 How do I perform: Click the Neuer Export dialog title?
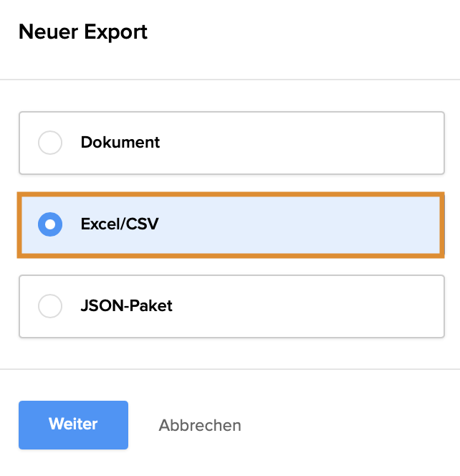pyautogui.click(x=83, y=32)
